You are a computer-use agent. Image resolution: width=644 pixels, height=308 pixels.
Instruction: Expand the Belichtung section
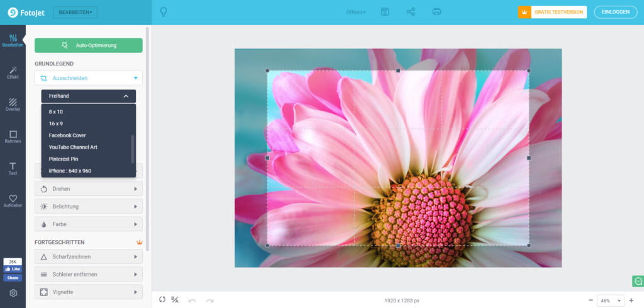tap(88, 207)
